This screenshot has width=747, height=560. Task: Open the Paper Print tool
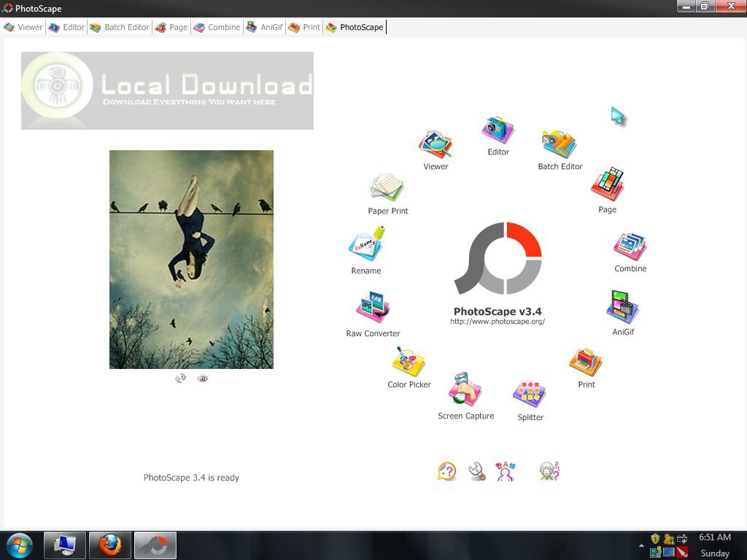387,187
